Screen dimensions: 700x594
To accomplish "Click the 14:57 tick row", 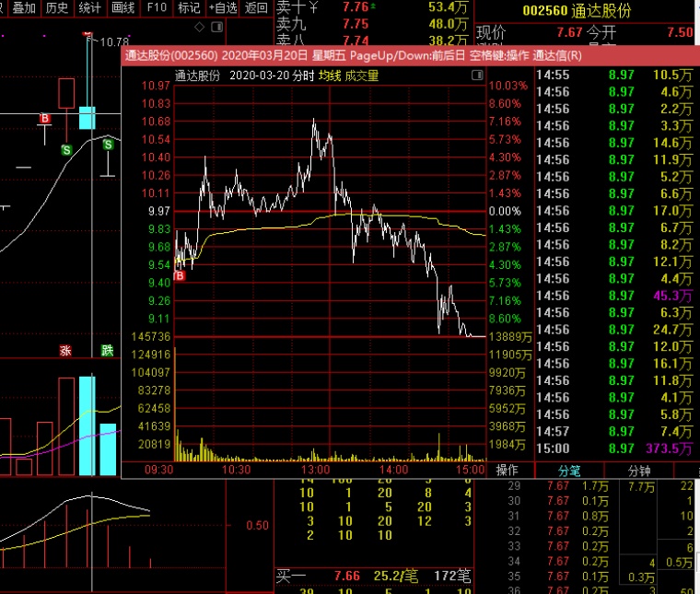I will 614,432.
